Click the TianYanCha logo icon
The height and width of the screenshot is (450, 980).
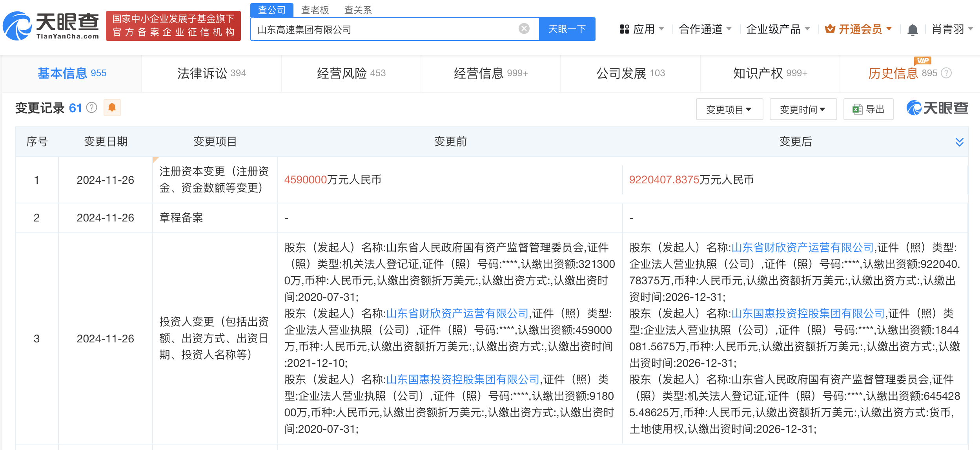(17, 26)
